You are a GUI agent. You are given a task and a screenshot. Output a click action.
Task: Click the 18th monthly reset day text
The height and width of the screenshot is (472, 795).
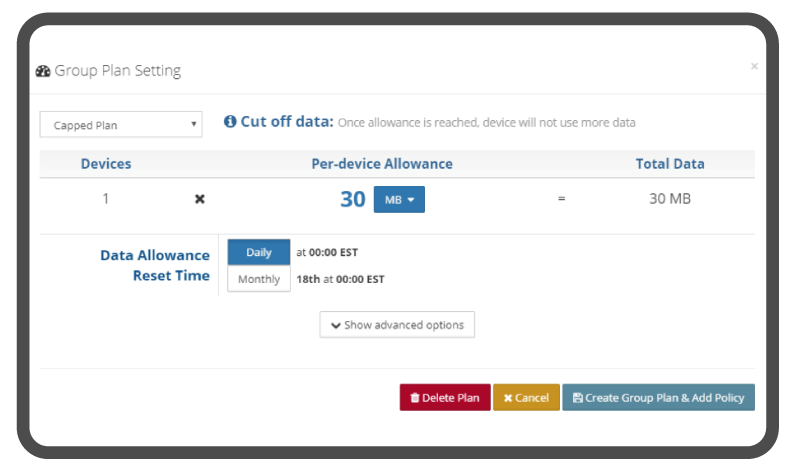point(307,279)
